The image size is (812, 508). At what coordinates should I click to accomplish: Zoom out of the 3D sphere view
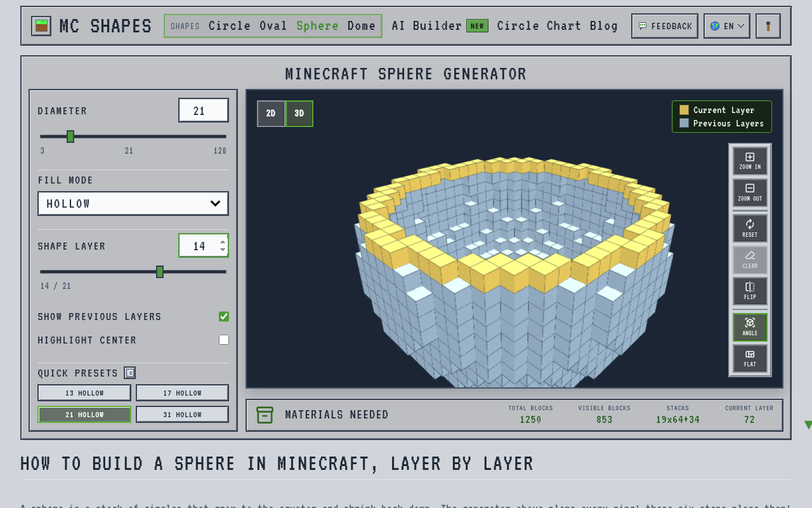pos(750,192)
